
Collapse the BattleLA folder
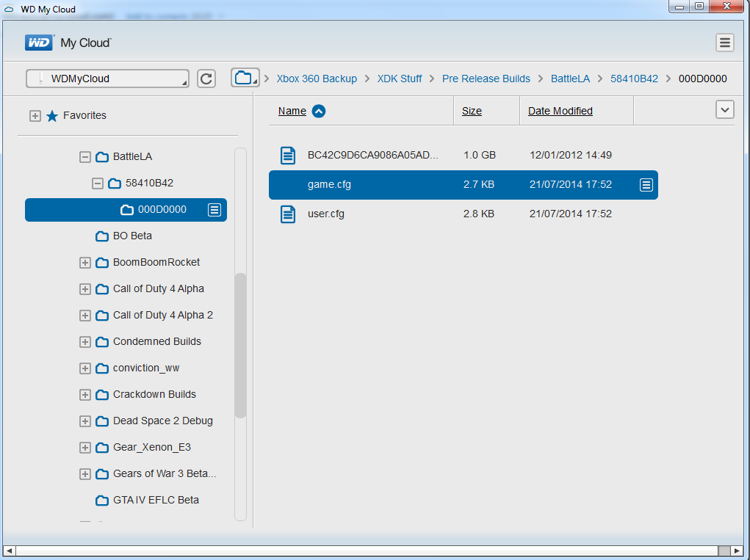click(85, 157)
